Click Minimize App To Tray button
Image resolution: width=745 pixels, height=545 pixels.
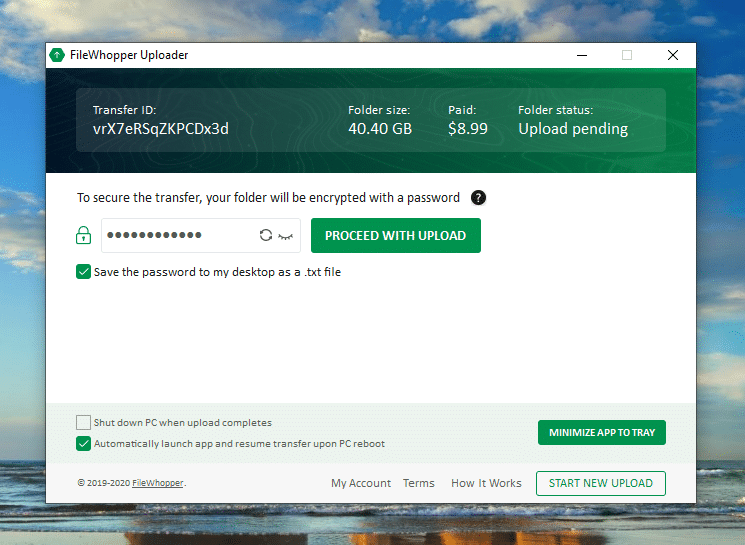click(602, 432)
